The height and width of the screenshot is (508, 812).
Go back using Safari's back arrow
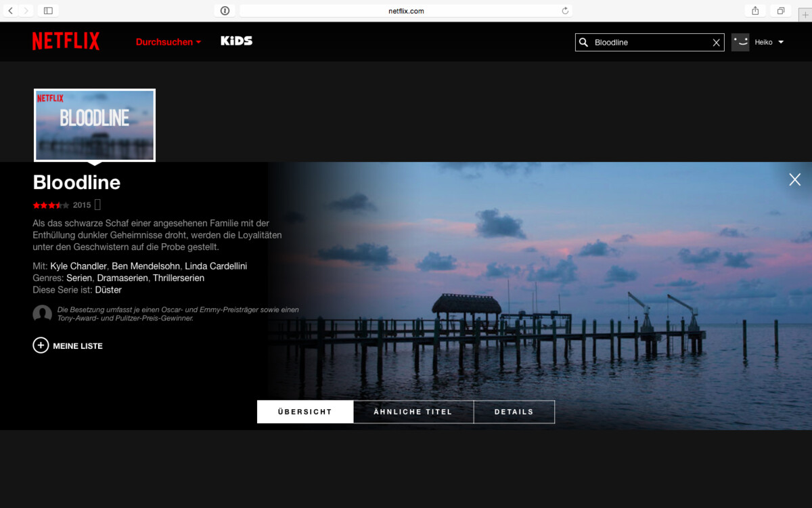pyautogui.click(x=11, y=11)
